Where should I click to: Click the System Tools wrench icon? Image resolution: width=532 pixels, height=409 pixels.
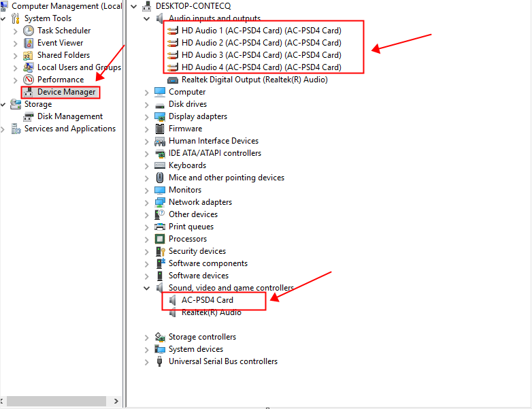tap(16, 18)
